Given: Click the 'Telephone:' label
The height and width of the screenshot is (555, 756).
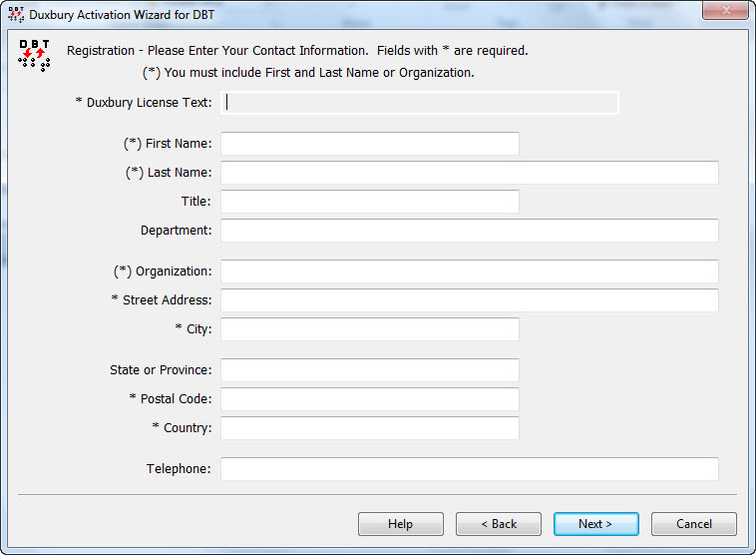Looking at the screenshot, I should coord(179,469).
